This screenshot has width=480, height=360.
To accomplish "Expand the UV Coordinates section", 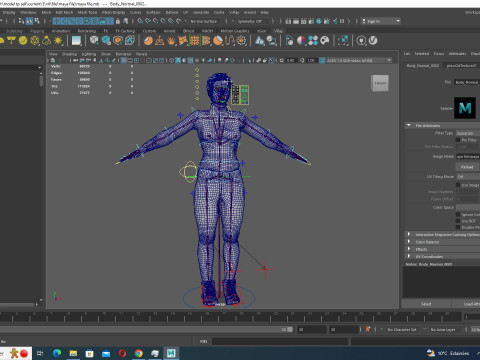I will click(x=409, y=256).
